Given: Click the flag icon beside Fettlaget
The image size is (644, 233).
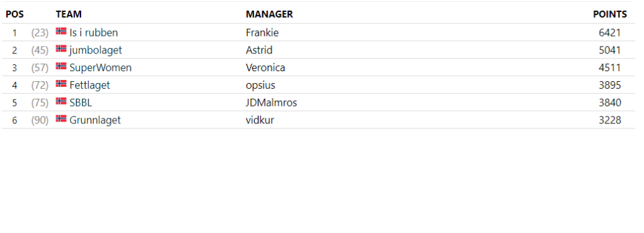Looking at the screenshot, I should tap(61, 84).
